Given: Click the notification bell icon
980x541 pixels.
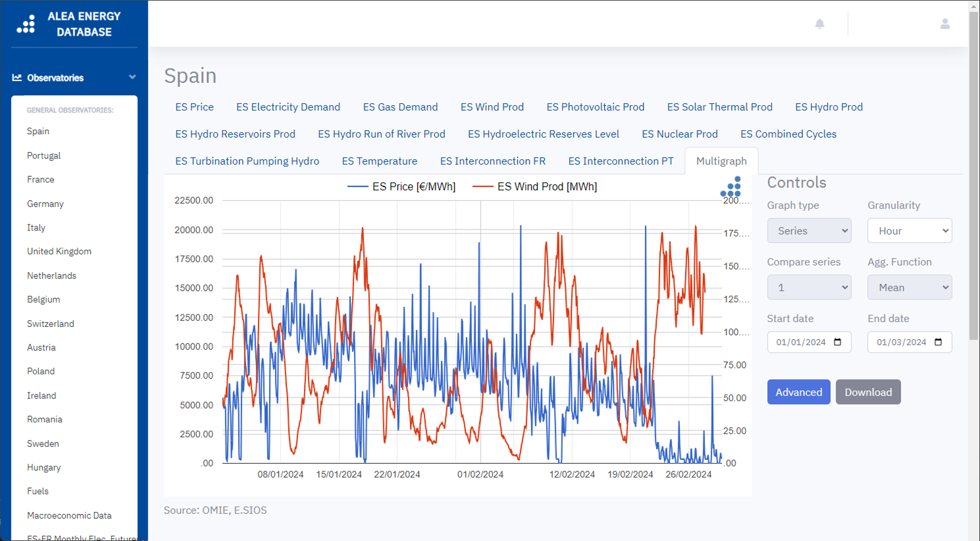Looking at the screenshot, I should (x=819, y=24).
